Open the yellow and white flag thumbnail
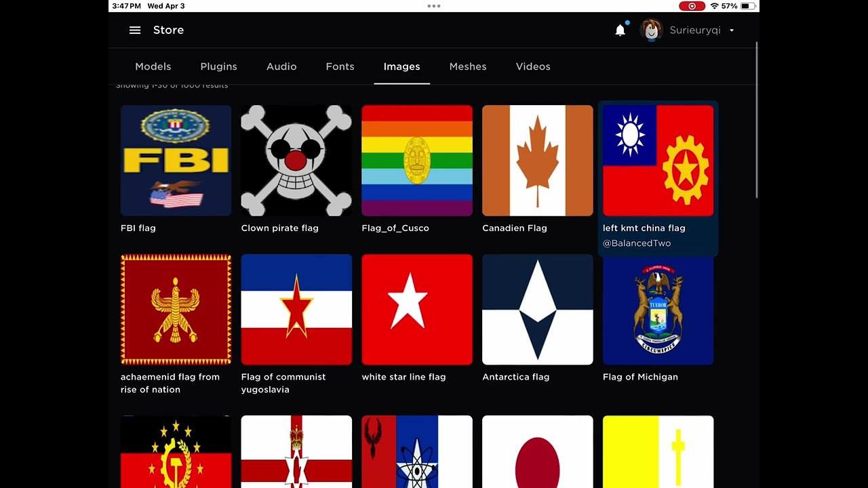Image resolution: width=868 pixels, height=488 pixels. click(658, 451)
